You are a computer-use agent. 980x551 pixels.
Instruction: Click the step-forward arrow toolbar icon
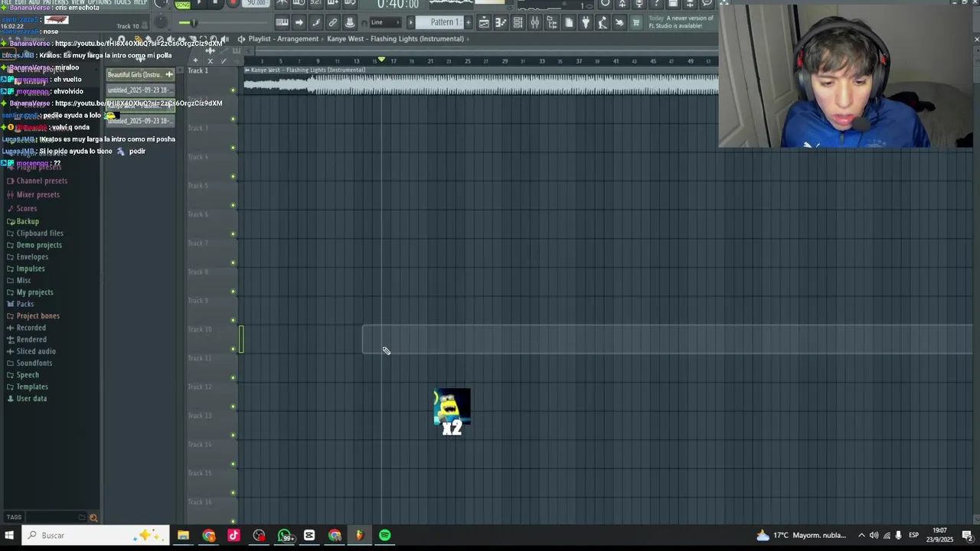299,23
